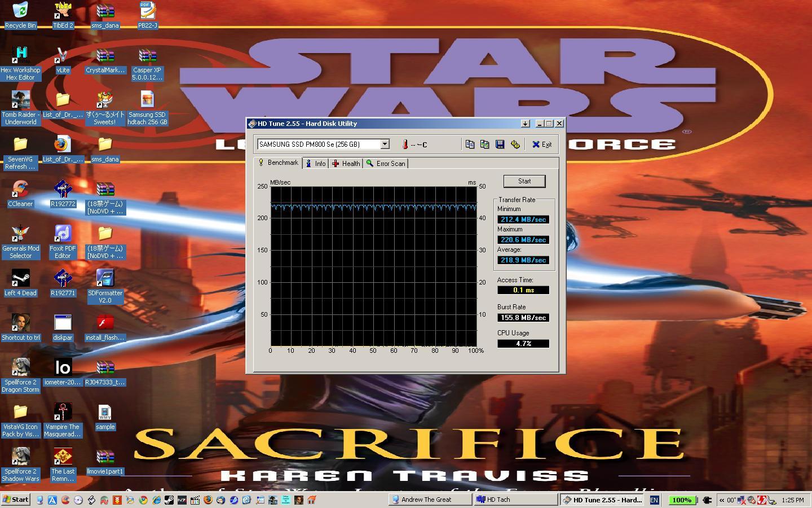Click the CPU Usage value 4.7%
Screen dimensions: 812x508
click(x=523, y=344)
